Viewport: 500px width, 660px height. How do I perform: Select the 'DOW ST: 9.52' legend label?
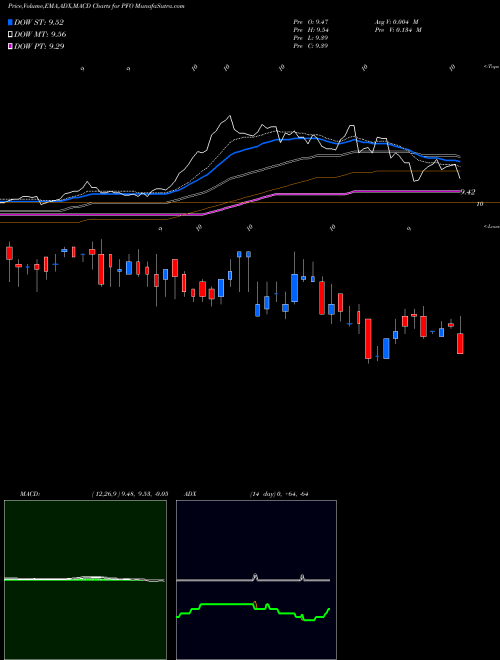pos(39,22)
